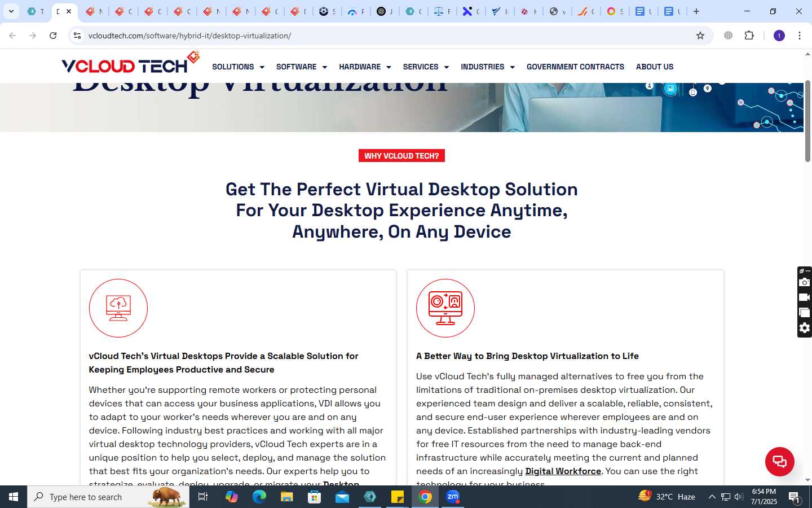Click the Windows search box

pyautogui.click(x=108, y=497)
